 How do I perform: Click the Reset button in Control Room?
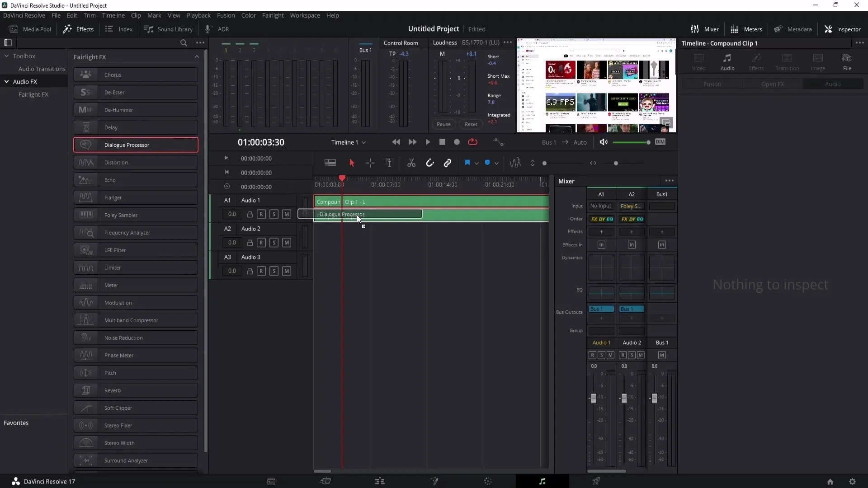(x=471, y=123)
